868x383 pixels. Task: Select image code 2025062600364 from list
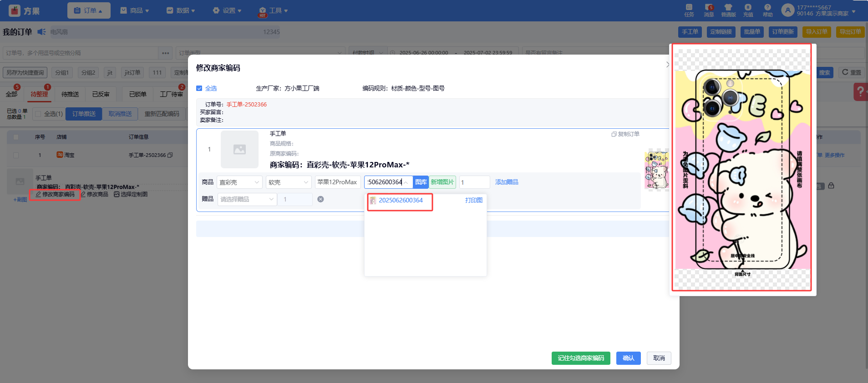pyautogui.click(x=401, y=200)
